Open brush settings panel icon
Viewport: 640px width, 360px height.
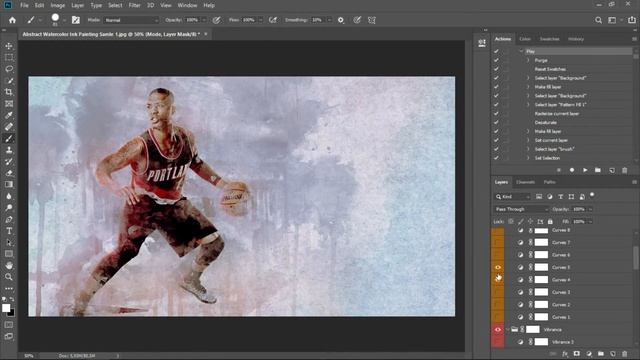(x=76, y=20)
